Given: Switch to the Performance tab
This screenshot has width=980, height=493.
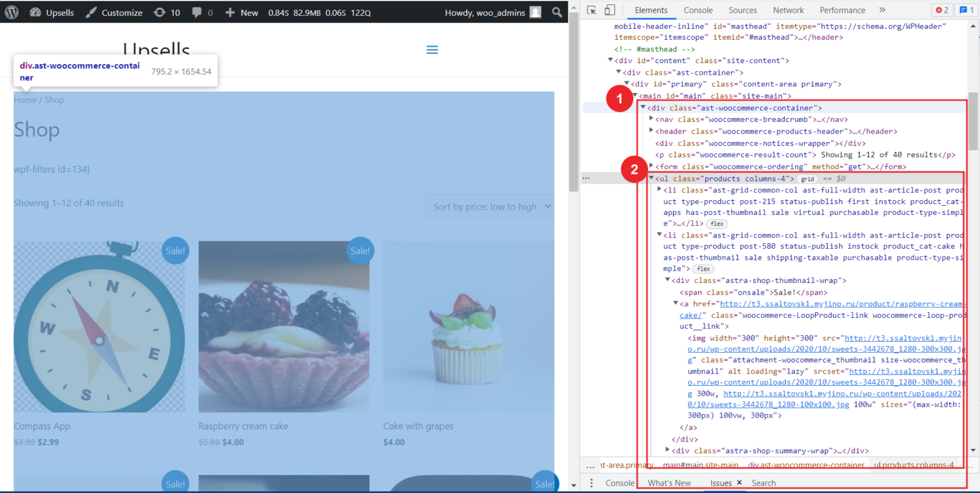Looking at the screenshot, I should click(x=843, y=10).
